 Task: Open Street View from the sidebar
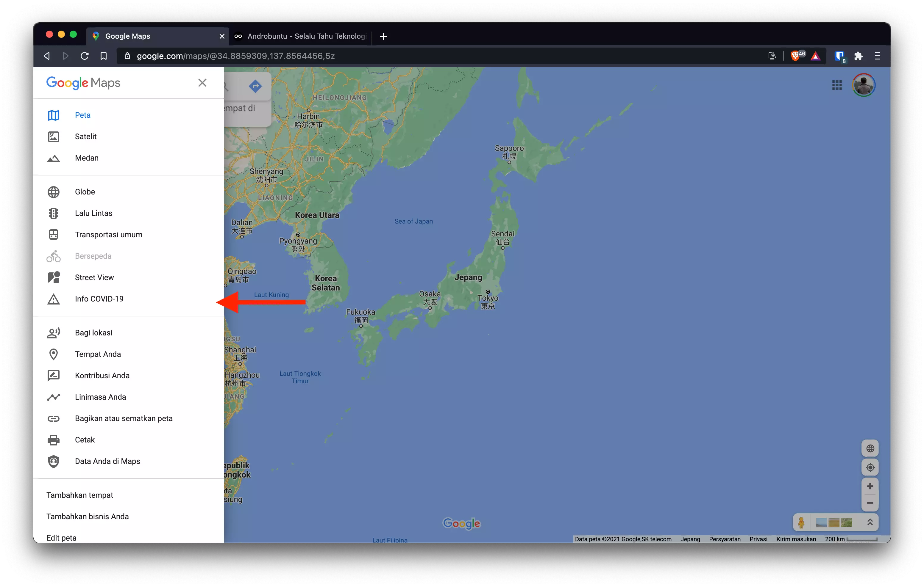click(x=54, y=277)
